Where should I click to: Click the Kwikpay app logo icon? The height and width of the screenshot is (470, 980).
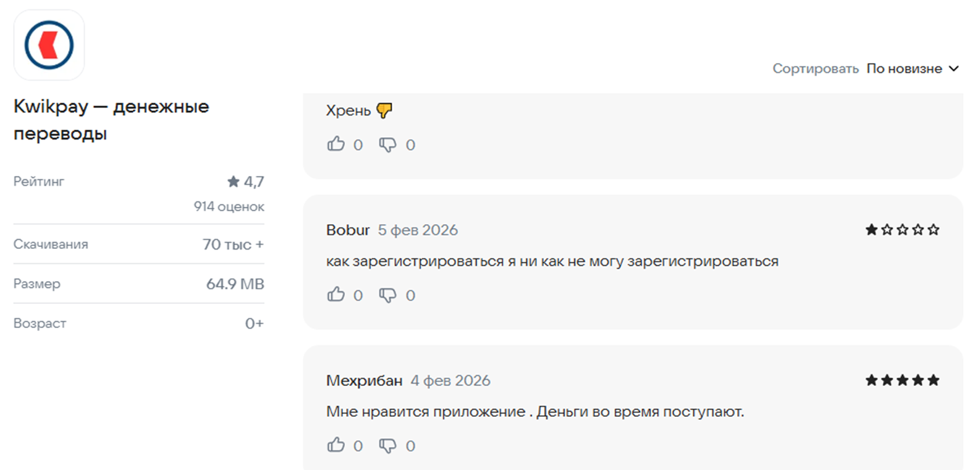coord(49,45)
